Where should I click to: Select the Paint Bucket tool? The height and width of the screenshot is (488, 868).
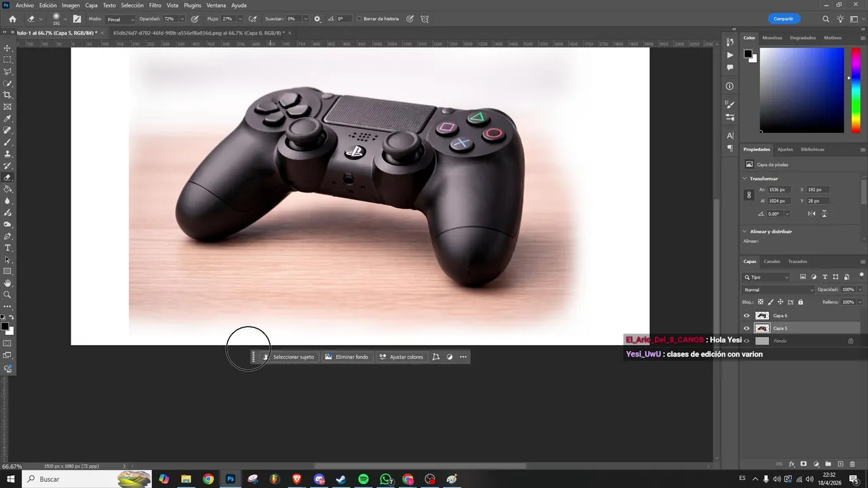click(x=7, y=189)
